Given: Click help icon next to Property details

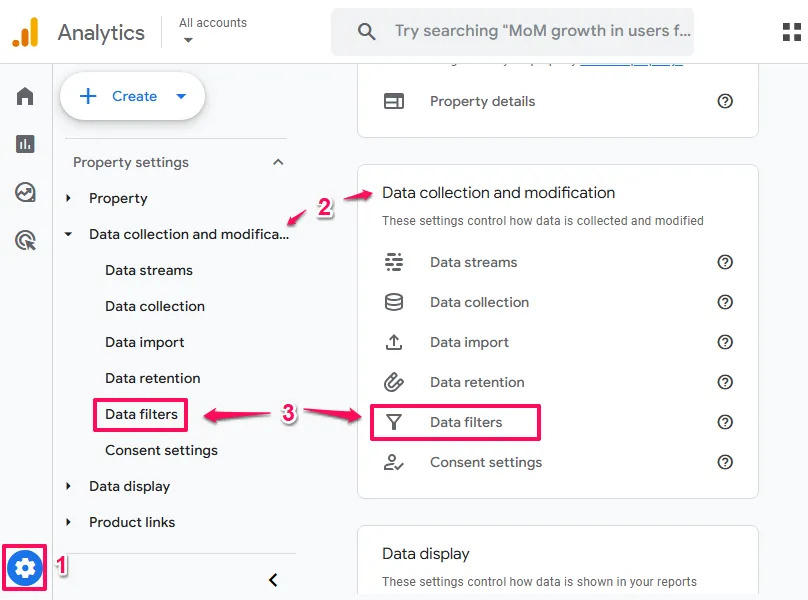Looking at the screenshot, I should click(x=725, y=101).
